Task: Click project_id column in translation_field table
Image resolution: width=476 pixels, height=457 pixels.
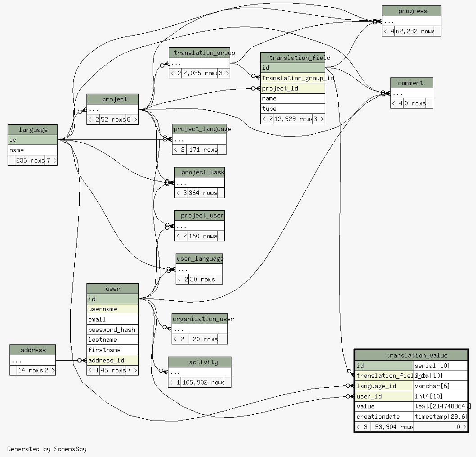Action: click(x=292, y=88)
